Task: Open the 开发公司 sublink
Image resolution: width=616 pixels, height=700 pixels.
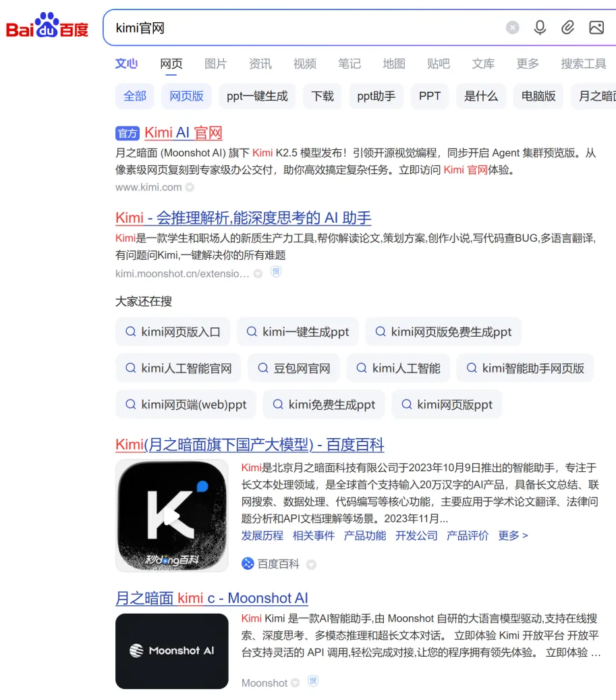Action: point(416,535)
